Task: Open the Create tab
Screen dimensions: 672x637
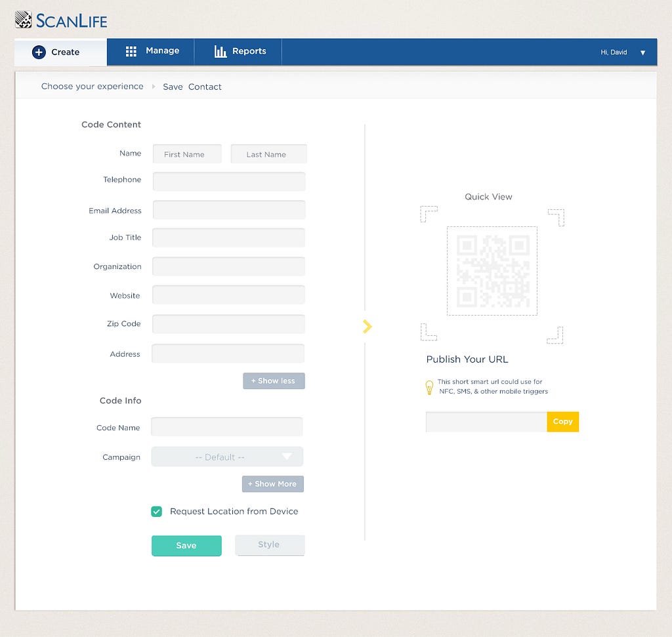Action: click(60, 52)
